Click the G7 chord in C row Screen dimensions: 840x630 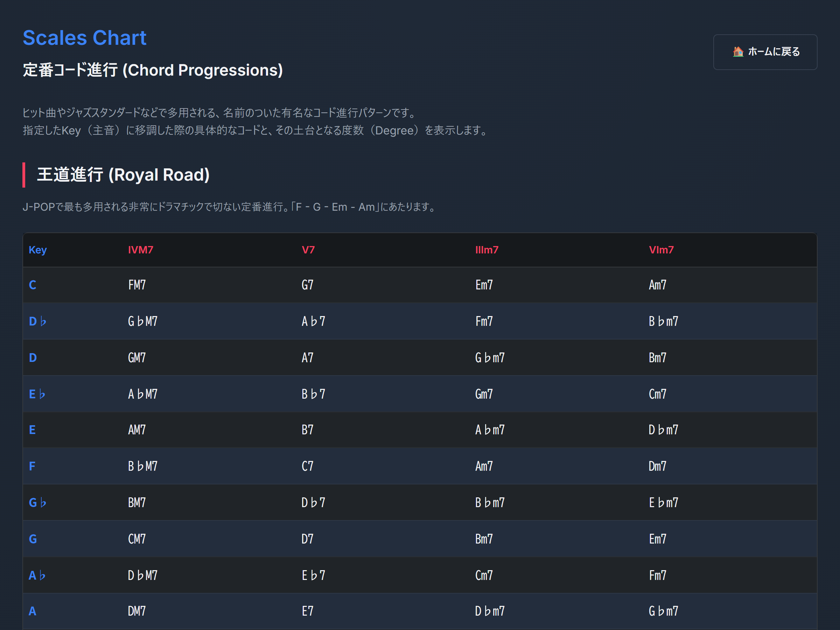click(307, 285)
